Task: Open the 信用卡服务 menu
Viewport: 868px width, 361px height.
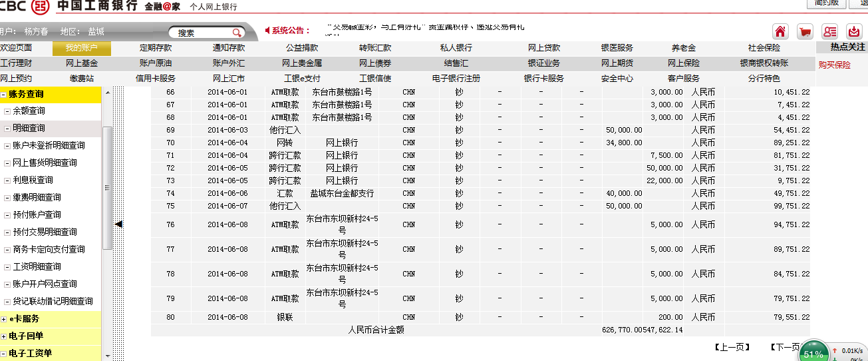Action: (x=156, y=79)
